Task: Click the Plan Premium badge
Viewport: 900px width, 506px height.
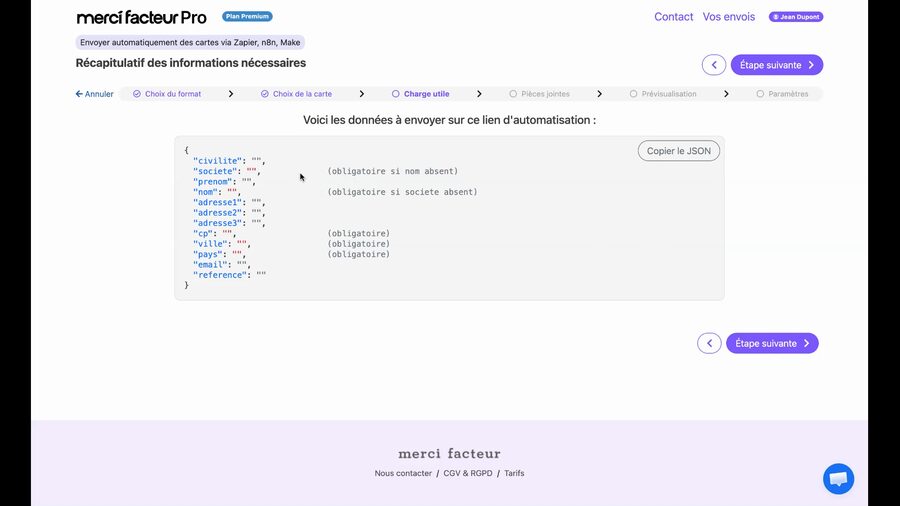Action: point(247,17)
